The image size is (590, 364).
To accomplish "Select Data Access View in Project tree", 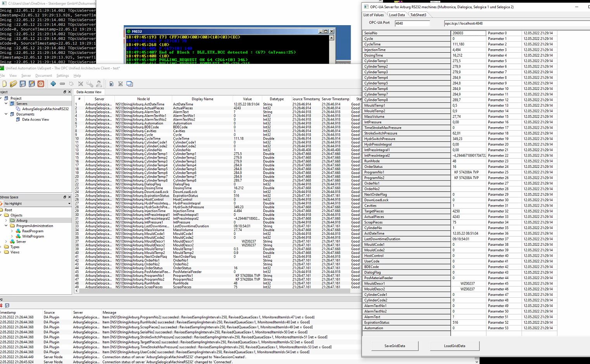I will pyautogui.click(x=35, y=119).
